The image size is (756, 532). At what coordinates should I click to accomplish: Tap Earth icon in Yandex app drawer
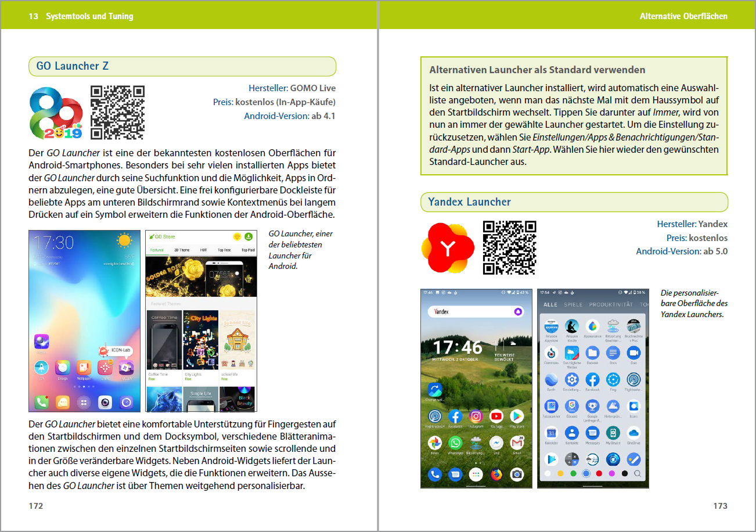pos(551,380)
